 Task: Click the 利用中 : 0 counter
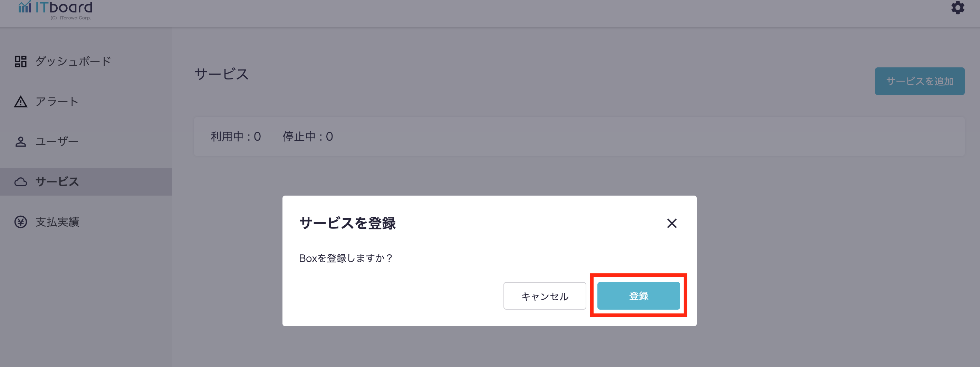click(x=236, y=137)
